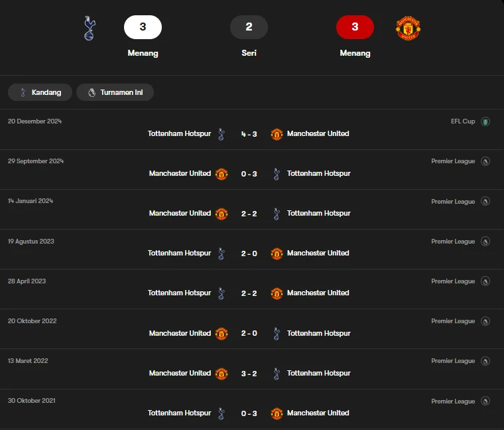Image resolution: width=504 pixels, height=430 pixels.
Task: Click Premier League icon for 30 Oktober 2021
Action: tap(485, 401)
